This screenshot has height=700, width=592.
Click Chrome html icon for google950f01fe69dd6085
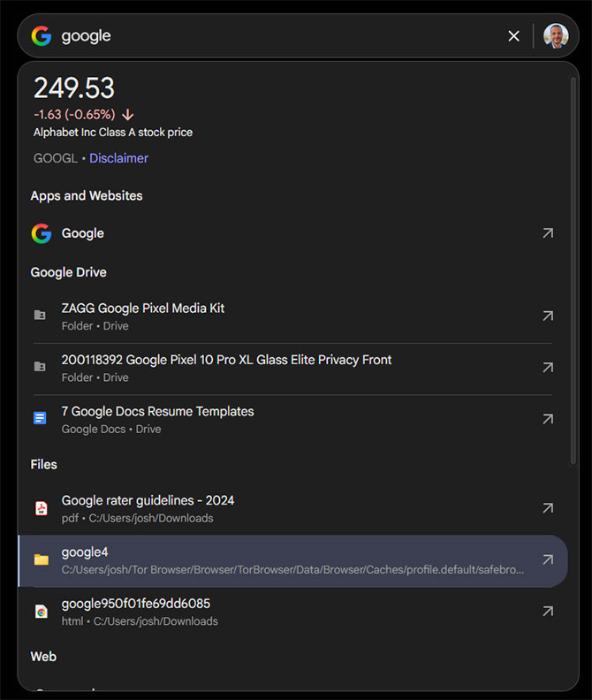coord(41,611)
